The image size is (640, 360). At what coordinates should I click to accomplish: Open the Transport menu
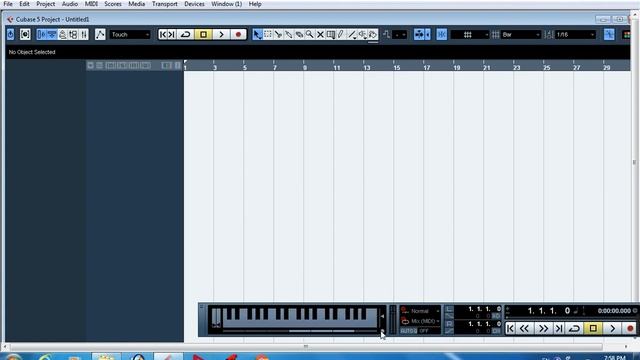(164, 4)
